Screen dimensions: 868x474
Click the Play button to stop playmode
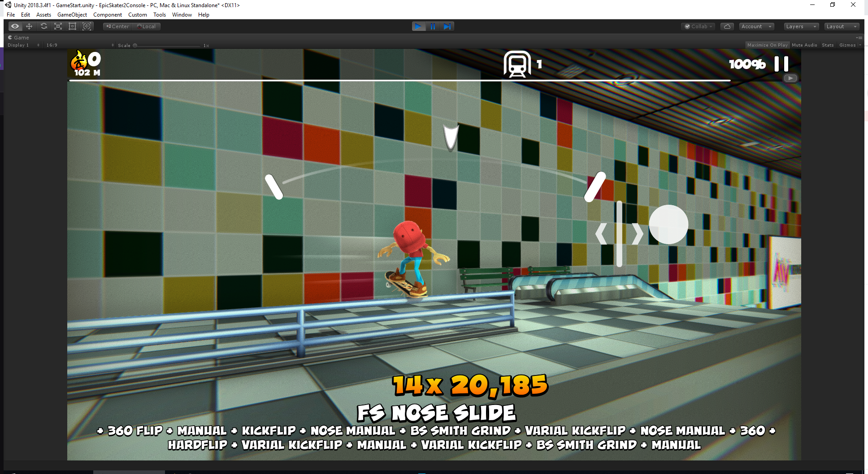pyautogui.click(x=418, y=26)
